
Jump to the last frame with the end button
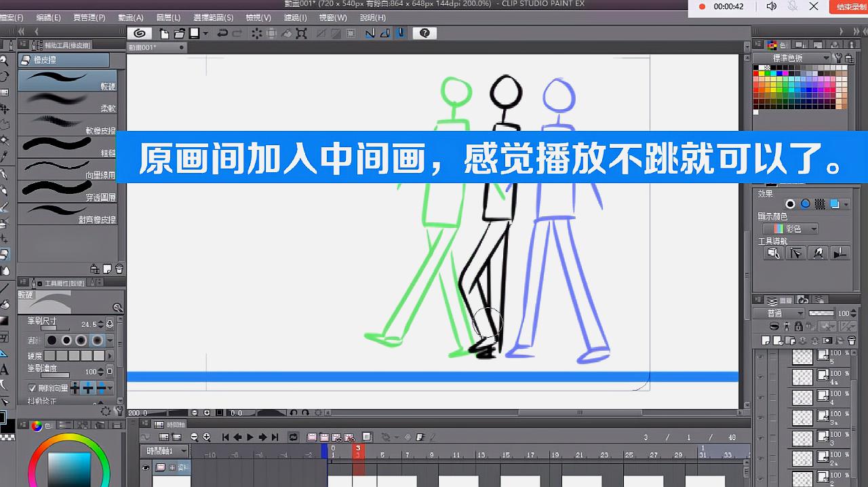275,437
